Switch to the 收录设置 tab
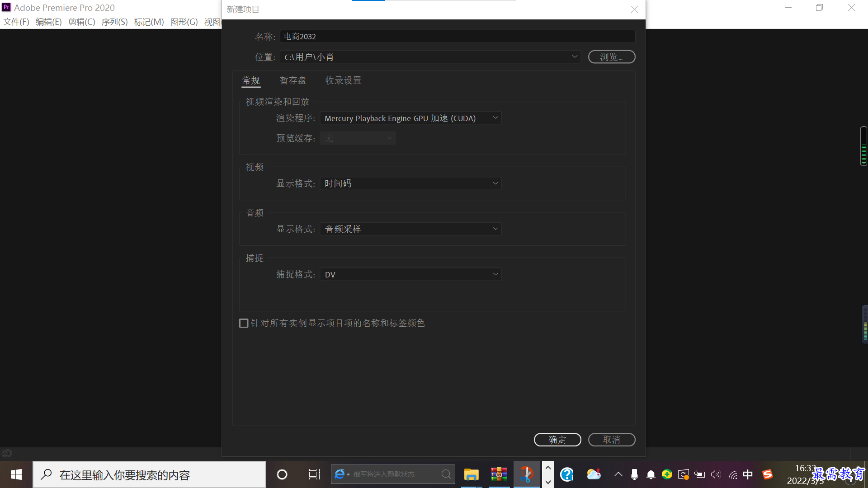This screenshot has width=868, height=488. point(343,80)
